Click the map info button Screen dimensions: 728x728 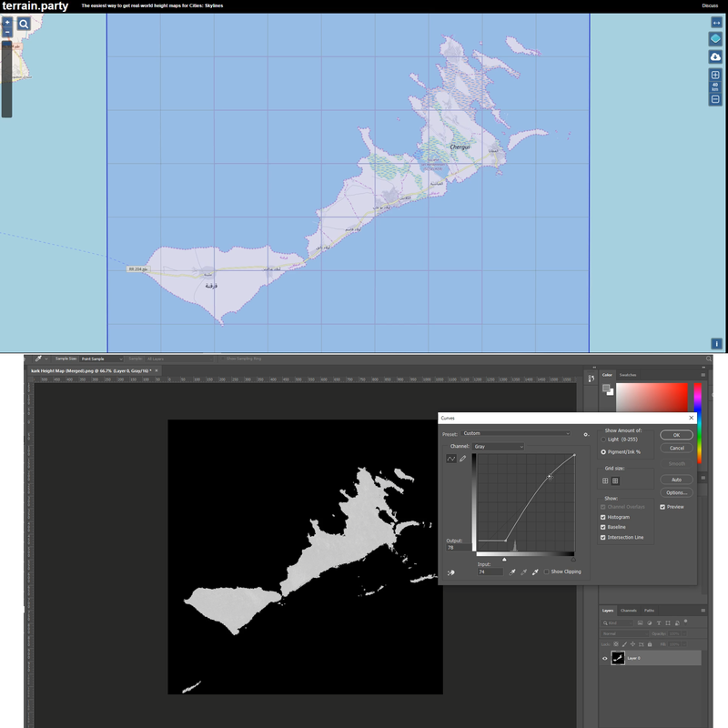(716, 344)
